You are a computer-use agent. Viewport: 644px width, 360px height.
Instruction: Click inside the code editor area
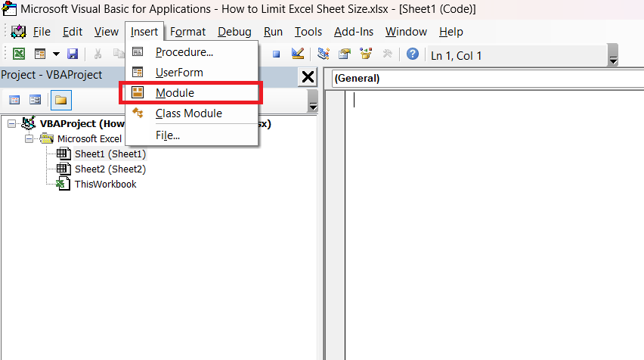tap(494, 225)
